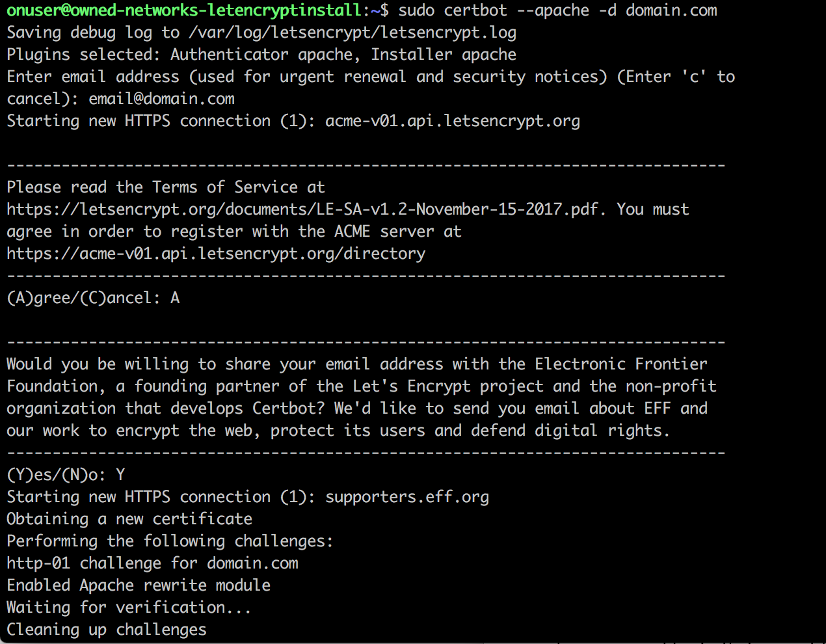Click the letsencrypt.log file path

coord(352,33)
